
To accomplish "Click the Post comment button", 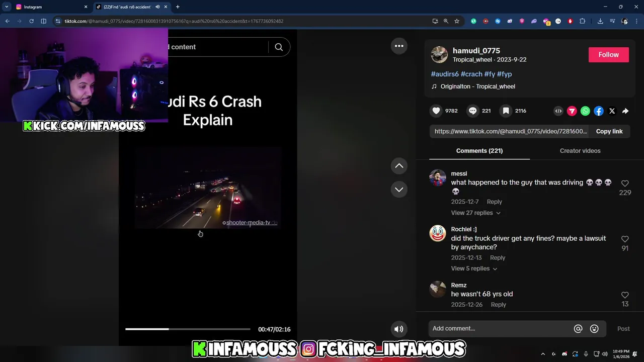I will [x=623, y=329].
